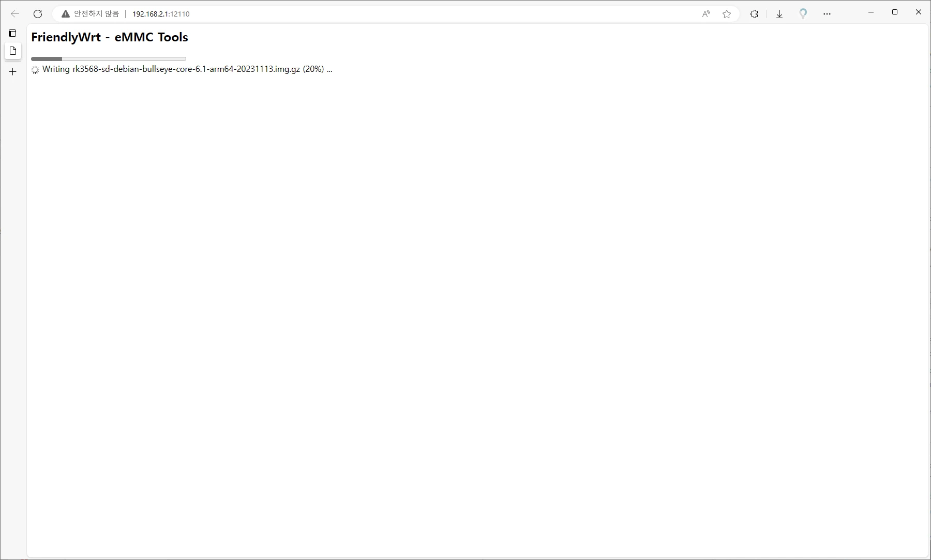Click the not-secure warning triangle icon
The image size is (931, 560).
pyautogui.click(x=66, y=14)
